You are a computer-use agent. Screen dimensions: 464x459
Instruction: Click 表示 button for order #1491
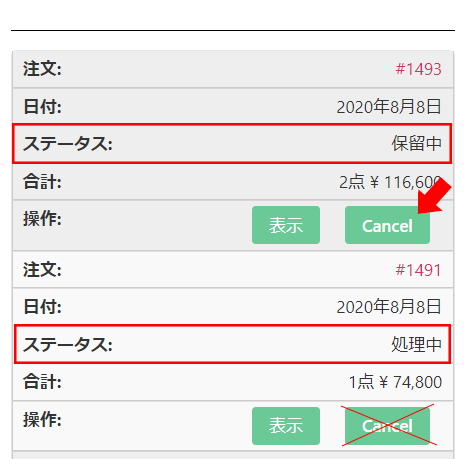coord(286,426)
